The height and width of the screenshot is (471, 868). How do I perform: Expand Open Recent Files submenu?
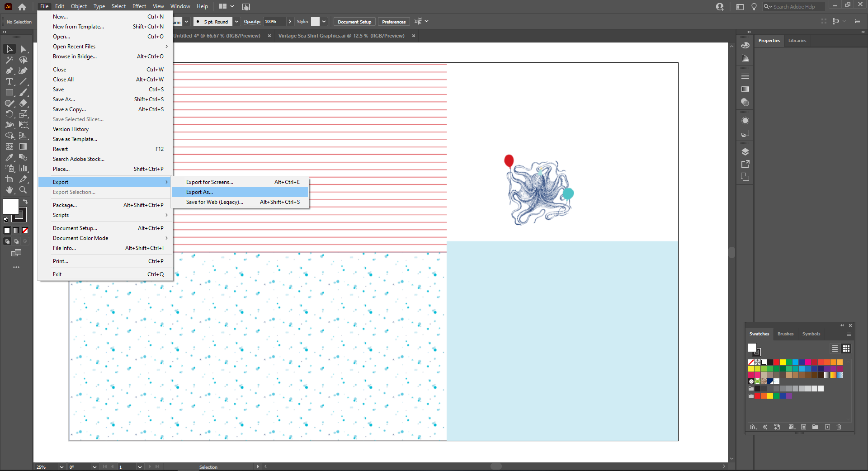[x=105, y=47]
